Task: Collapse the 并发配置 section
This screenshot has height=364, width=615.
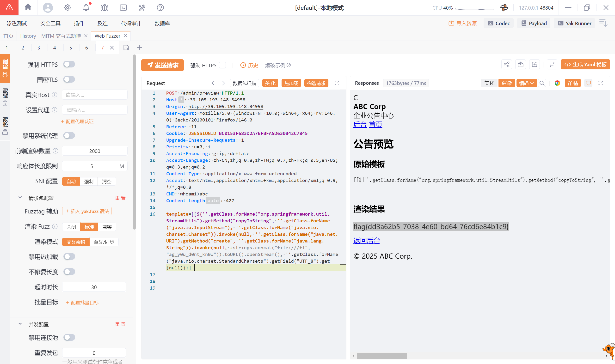Action: 20,324
